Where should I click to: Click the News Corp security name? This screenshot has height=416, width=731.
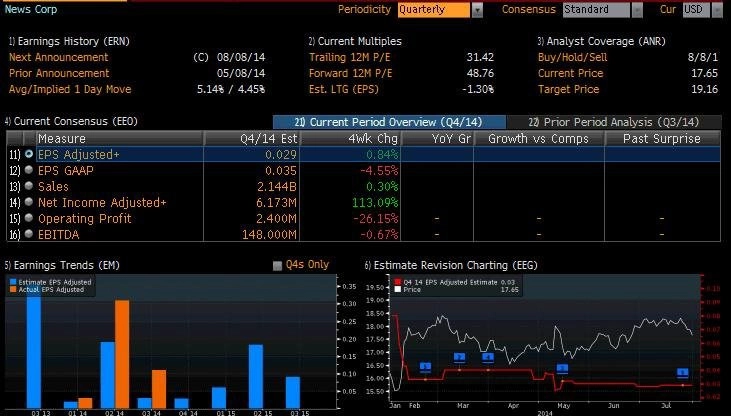click(x=31, y=9)
